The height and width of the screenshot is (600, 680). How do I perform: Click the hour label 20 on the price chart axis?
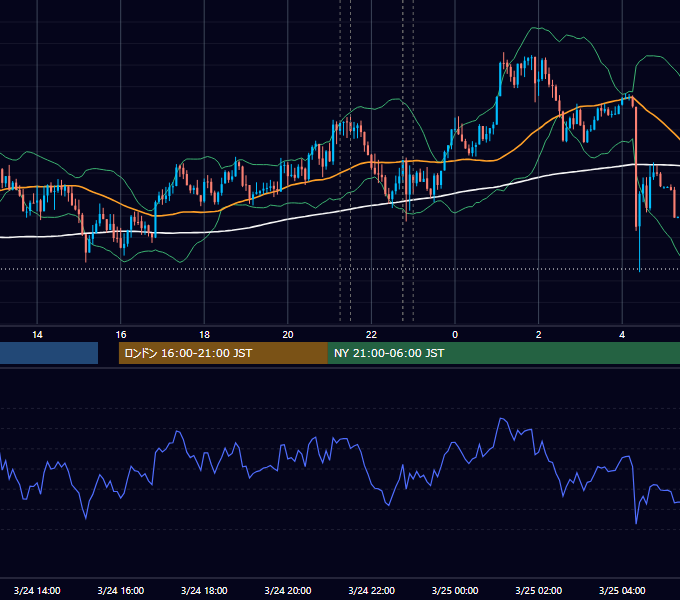pyautogui.click(x=288, y=335)
